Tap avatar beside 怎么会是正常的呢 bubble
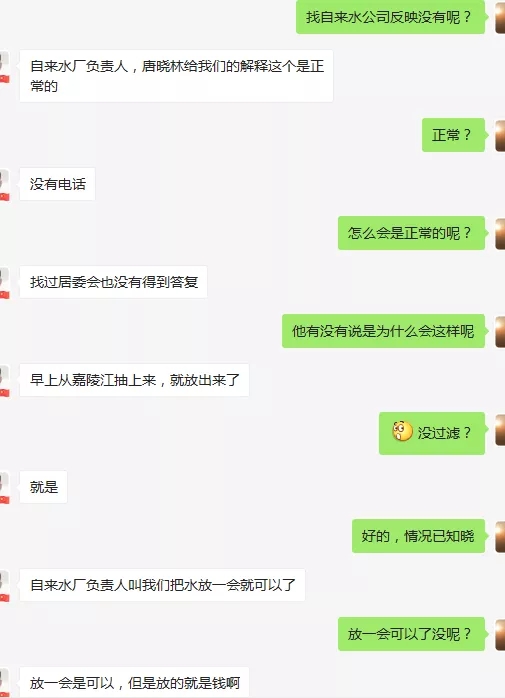The image size is (505, 698). point(500,233)
